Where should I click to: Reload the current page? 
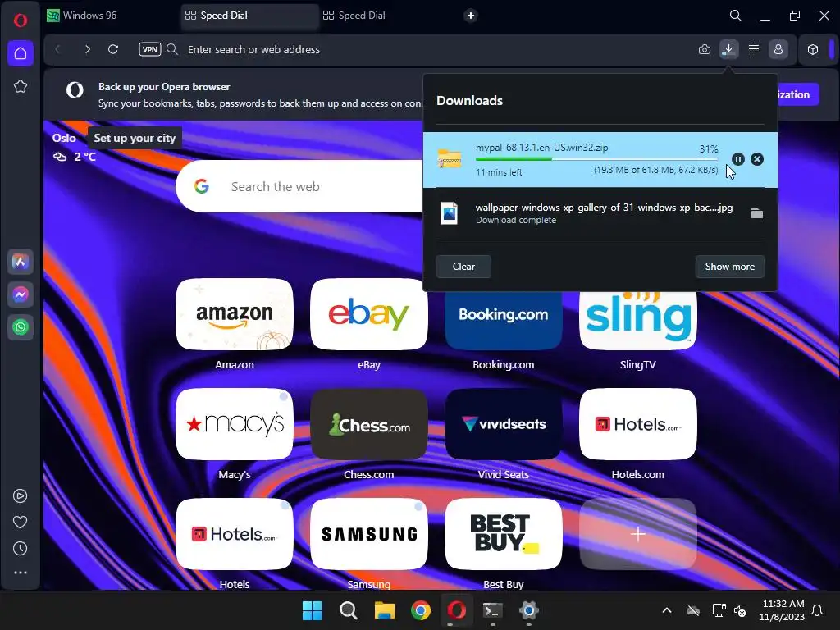click(x=113, y=49)
